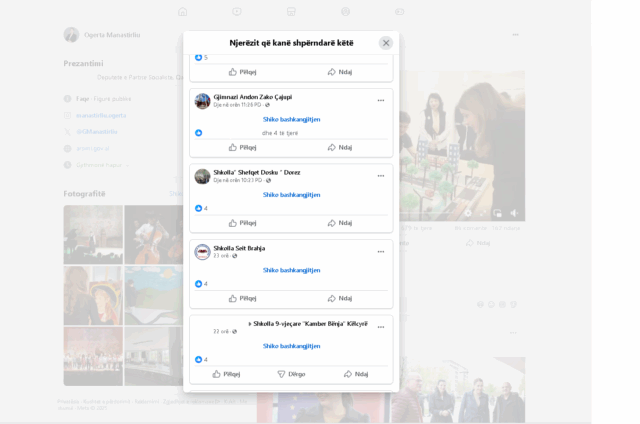This screenshot has height=424, width=640.
Task: Open the Video icon in top navigation
Action: click(x=237, y=12)
